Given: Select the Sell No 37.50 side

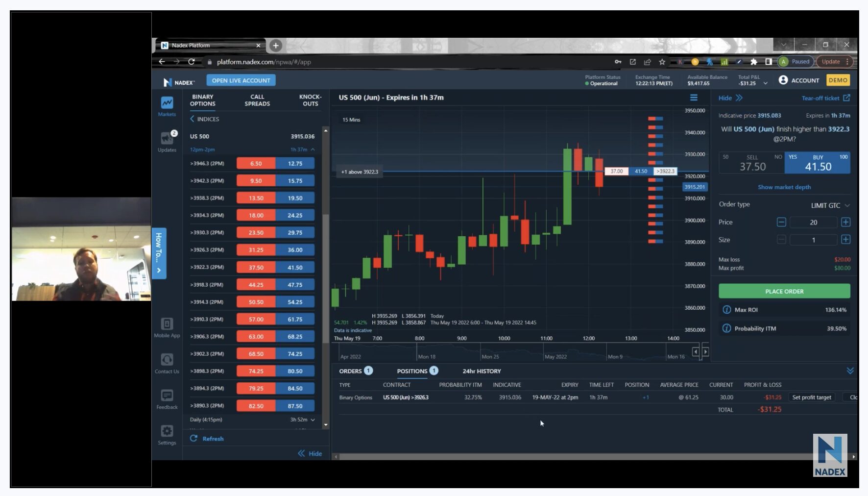Looking at the screenshot, I should point(751,163).
